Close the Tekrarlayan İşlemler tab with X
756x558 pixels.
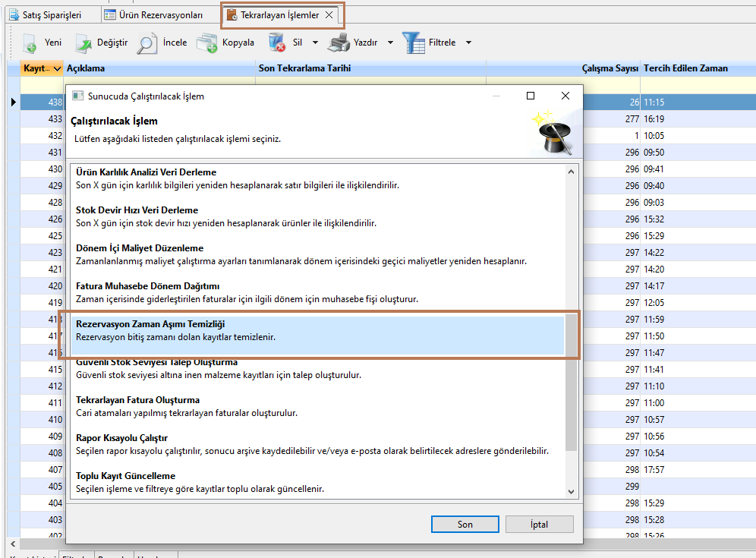329,15
